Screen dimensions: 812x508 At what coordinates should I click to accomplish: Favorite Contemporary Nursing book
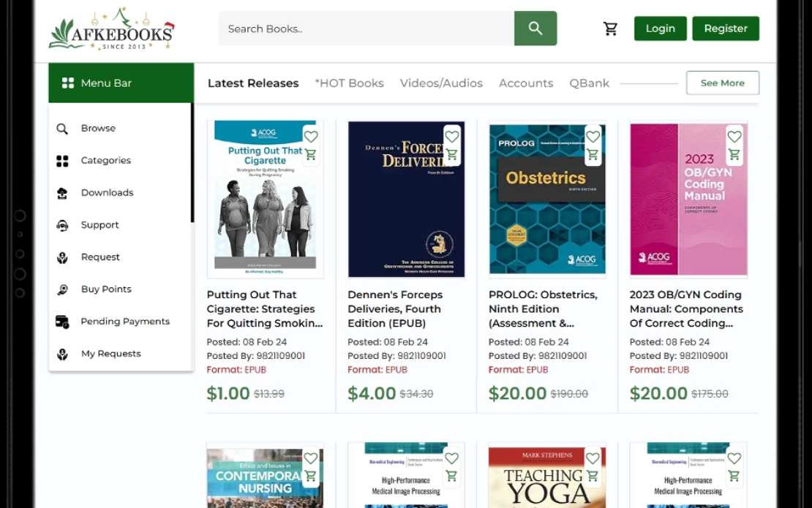tap(311, 458)
